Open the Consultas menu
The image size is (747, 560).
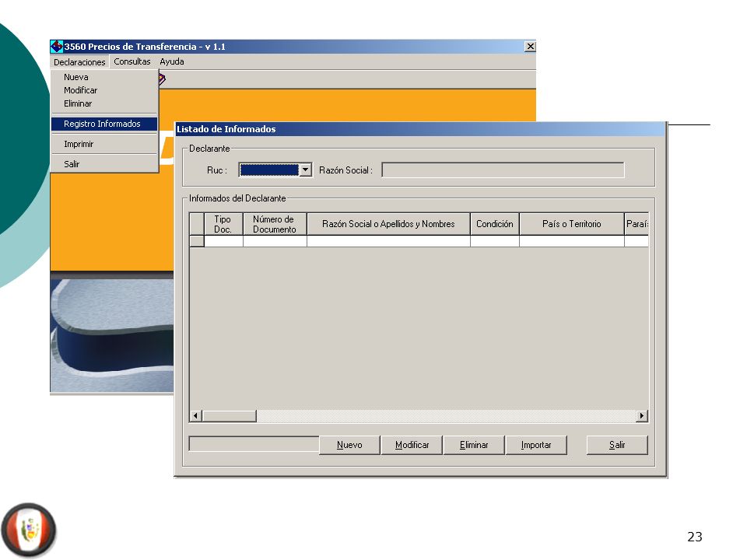(132, 61)
